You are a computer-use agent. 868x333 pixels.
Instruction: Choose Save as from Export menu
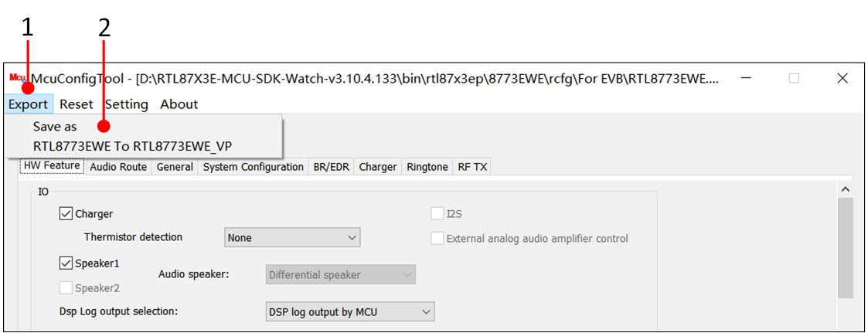pos(55,127)
